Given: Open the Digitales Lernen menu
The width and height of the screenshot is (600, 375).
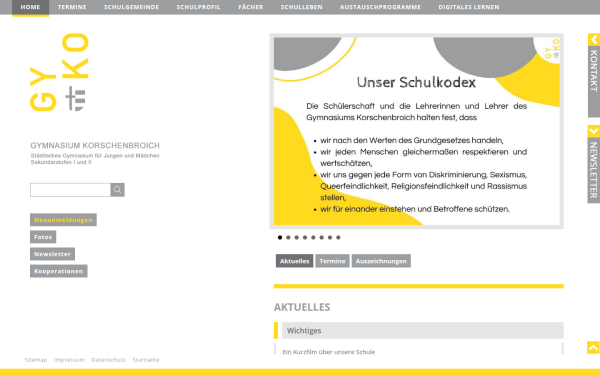Looking at the screenshot, I should tap(469, 7).
